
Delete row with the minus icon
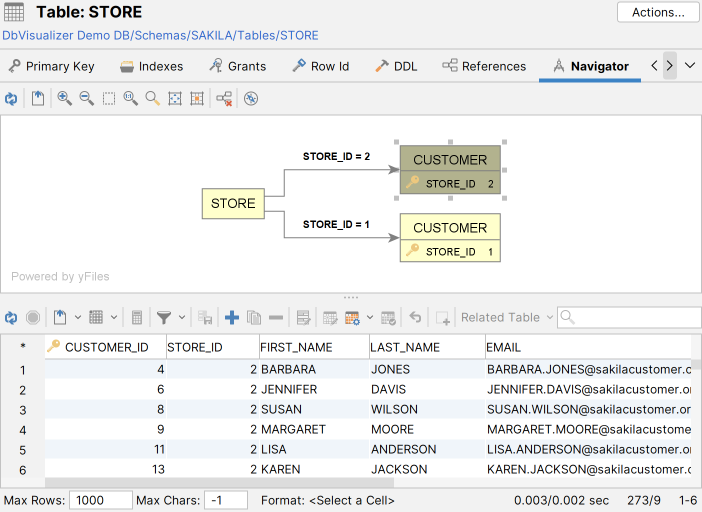click(276, 318)
